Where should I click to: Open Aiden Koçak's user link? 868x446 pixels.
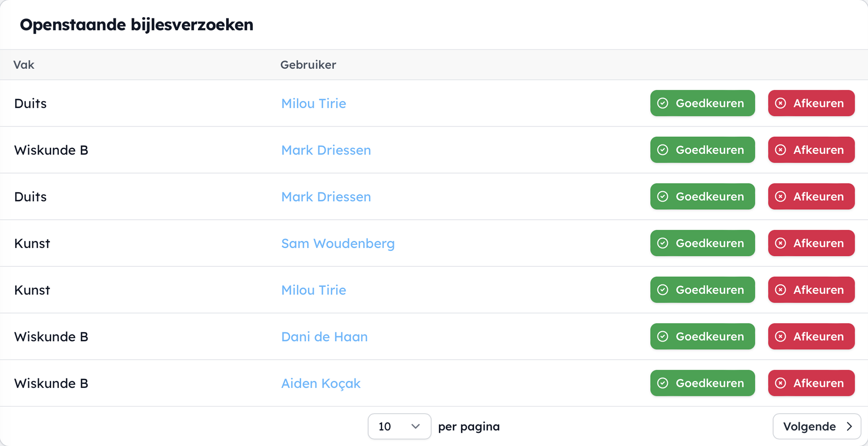[321, 383]
